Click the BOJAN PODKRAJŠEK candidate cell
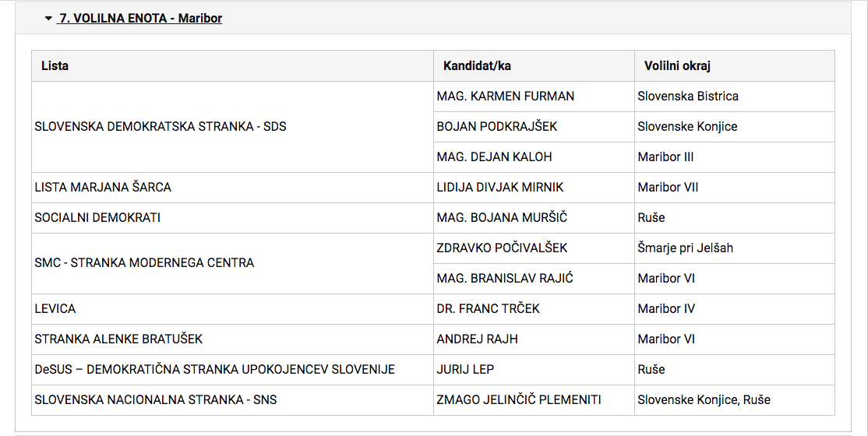 pos(497,127)
